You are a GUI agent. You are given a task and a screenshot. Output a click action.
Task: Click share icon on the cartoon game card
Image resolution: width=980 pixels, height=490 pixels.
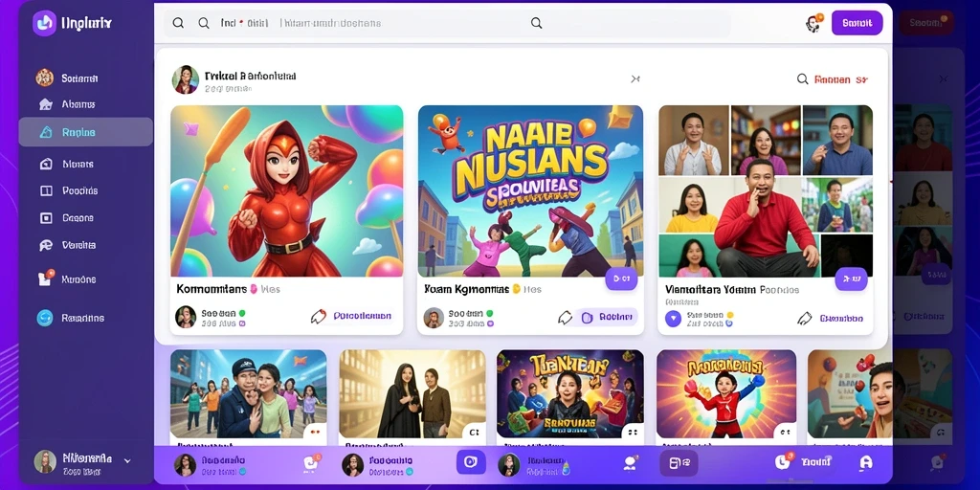coord(565,318)
